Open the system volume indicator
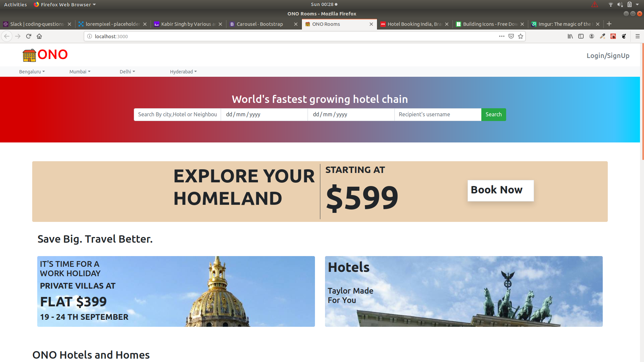This screenshot has height=362, width=644. (620, 4)
